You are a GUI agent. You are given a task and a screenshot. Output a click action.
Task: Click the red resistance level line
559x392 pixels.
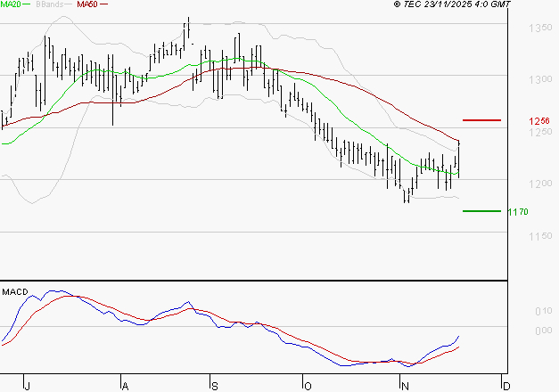(481, 120)
